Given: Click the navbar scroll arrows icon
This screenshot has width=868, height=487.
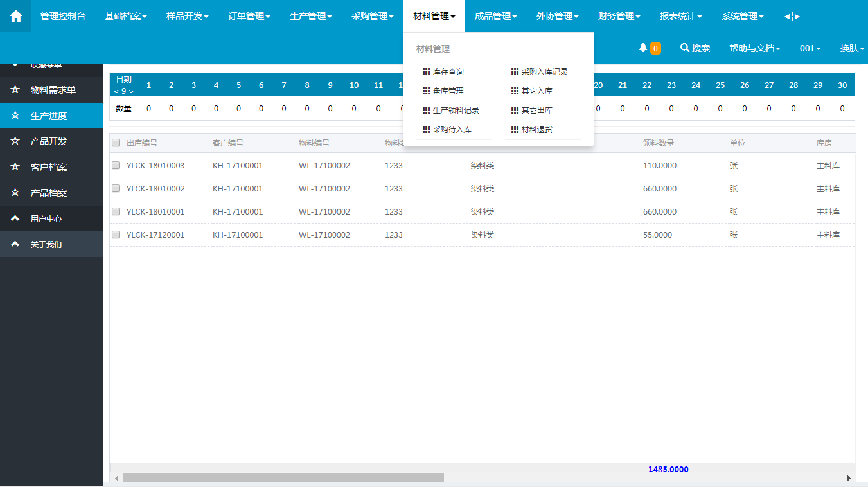Looking at the screenshot, I should [x=792, y=16].
